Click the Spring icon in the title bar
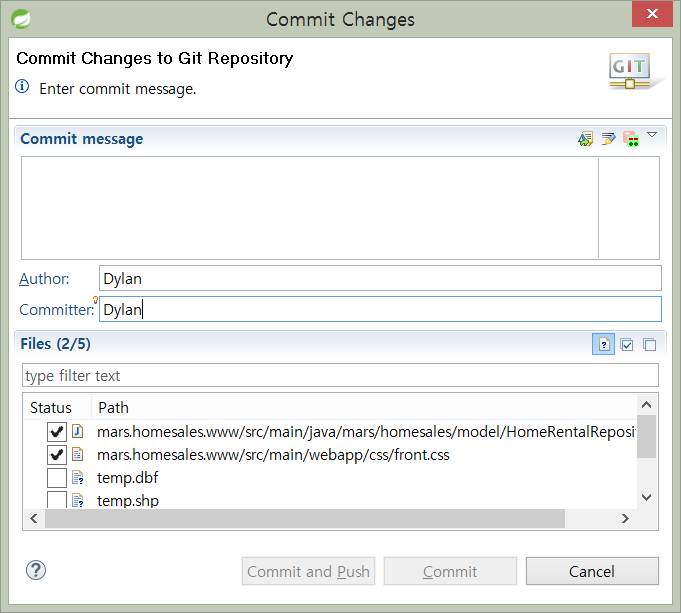Image resolution: width=681 pixels, height=613 pixels. 18,19
